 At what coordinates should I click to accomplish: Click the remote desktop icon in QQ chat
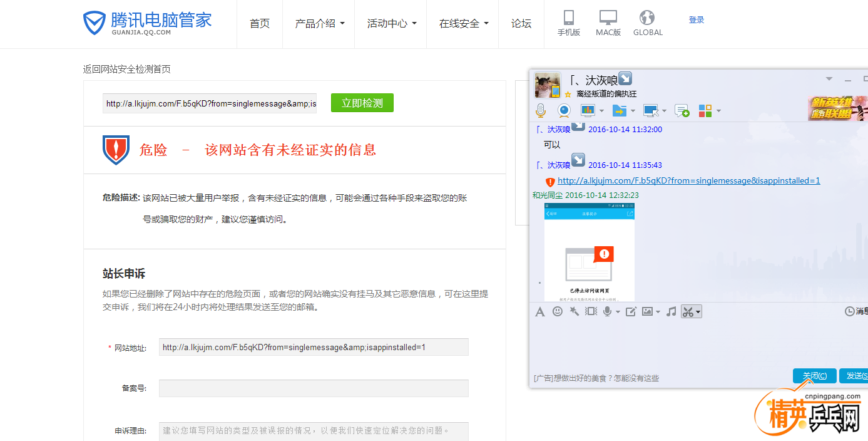click(x=651, y=111)
